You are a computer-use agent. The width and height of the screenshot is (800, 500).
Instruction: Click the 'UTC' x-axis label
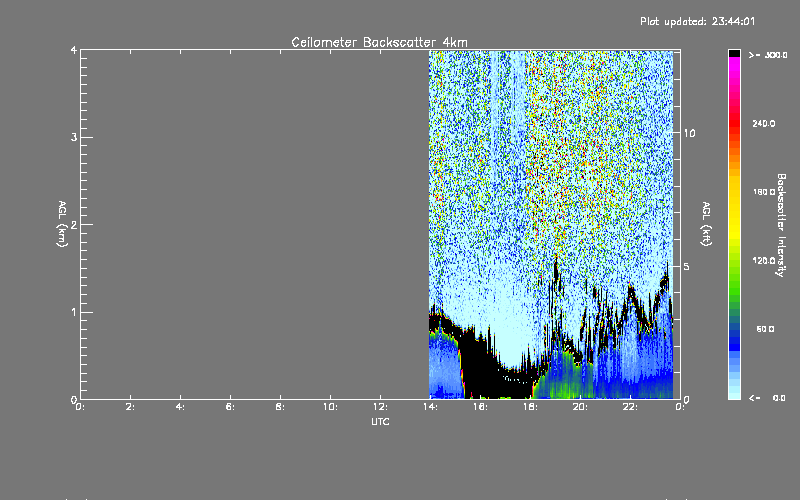(380, 421)
